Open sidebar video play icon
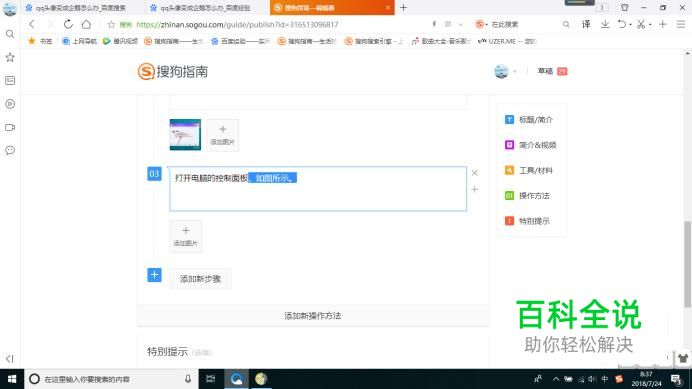This screenshot has width=692, height=389. [x=10, y=104]
